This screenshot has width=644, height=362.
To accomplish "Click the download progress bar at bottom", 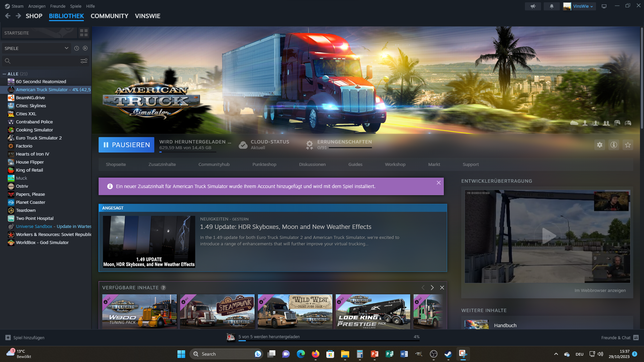I will [329, 341].
